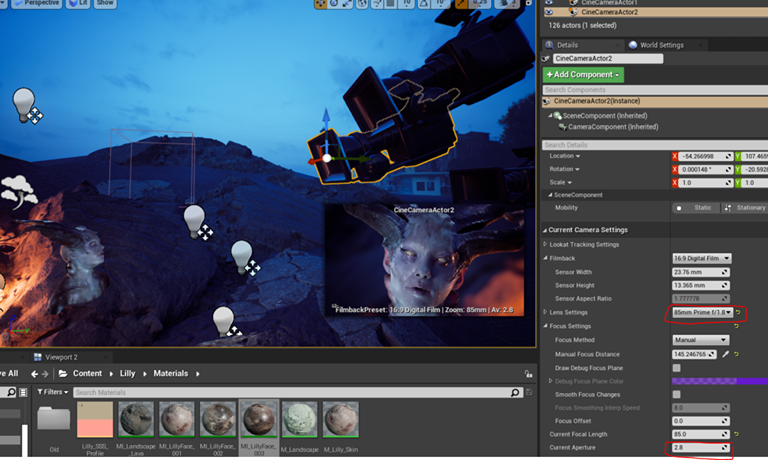Open the Focus Method Manual dropdown
This screenshot has width=768, height=460.
pyautogui.click(x=700, y=340)
